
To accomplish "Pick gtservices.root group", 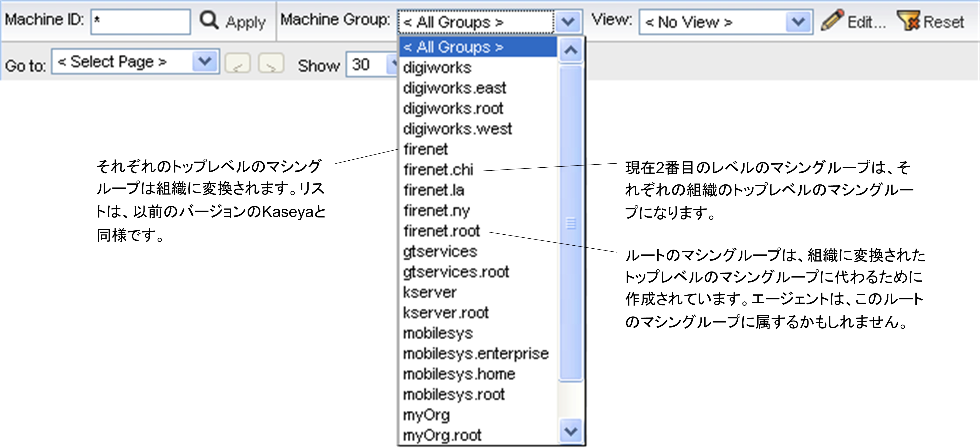I will (x=478, y=272).
